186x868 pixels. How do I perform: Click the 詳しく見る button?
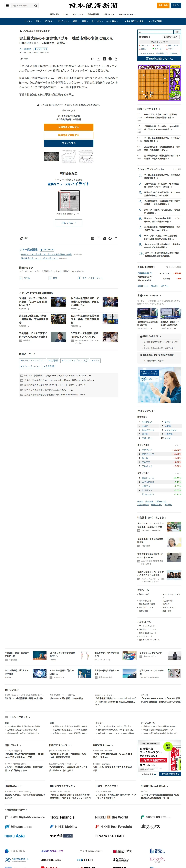(x=69, y=223)
